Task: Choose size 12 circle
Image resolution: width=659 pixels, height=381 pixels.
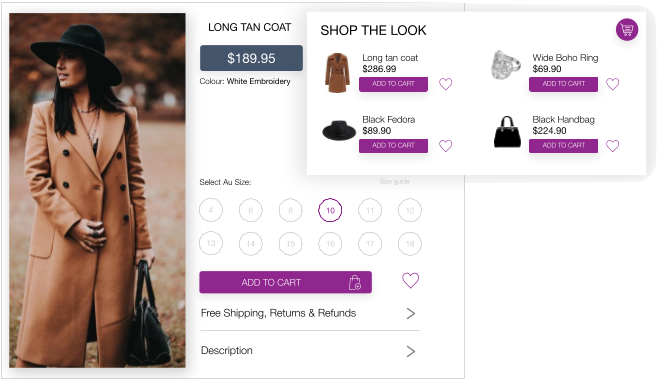Action: coord(410,210)
